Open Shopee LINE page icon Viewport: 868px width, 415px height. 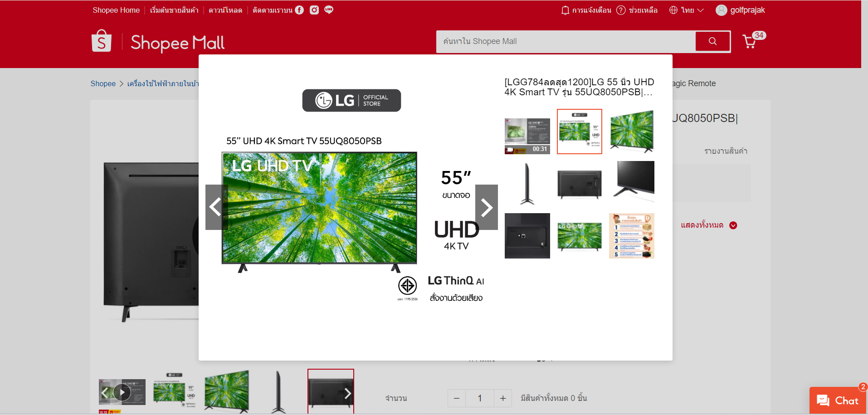pos(329,10)
